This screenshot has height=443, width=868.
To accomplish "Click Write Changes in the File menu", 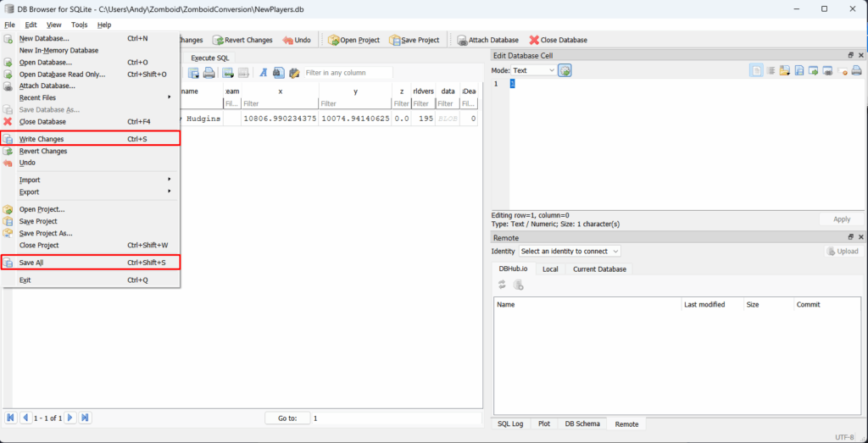I will click(42, 139).
